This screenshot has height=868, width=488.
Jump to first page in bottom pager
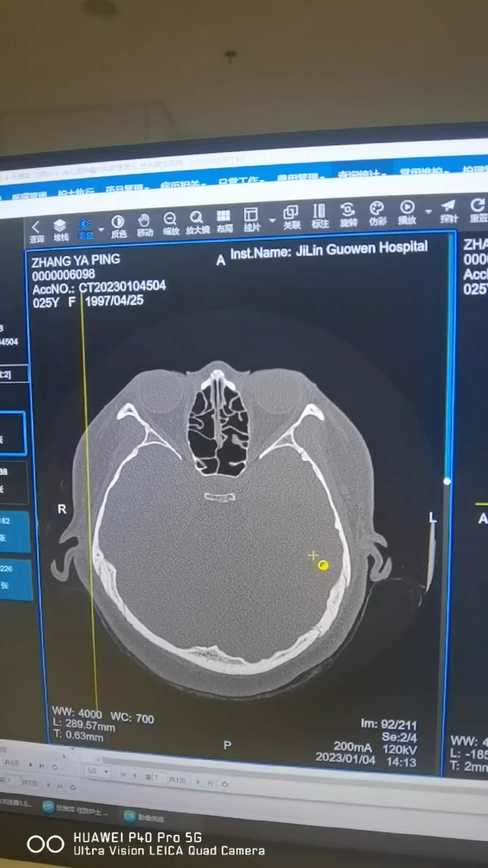(x=123, y=774)
